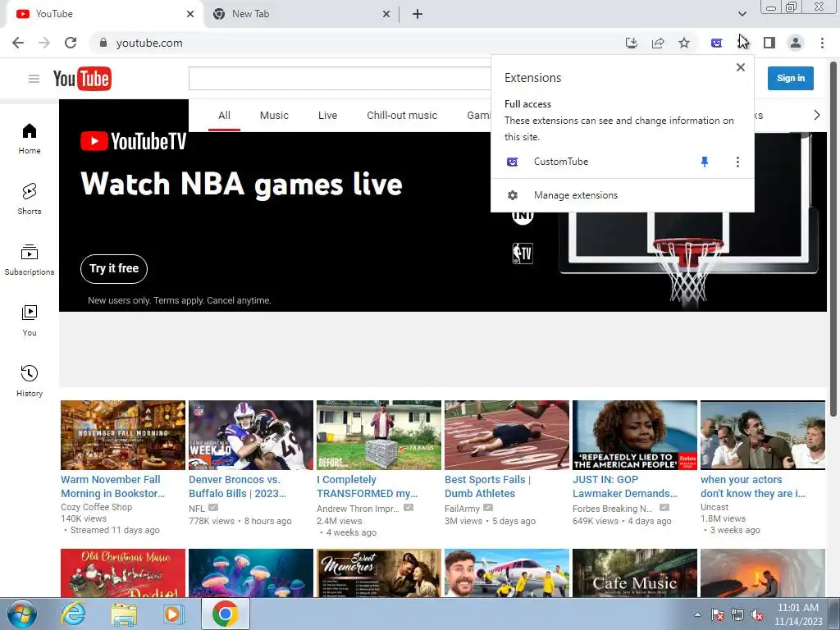Launch Internet Explorer from taskbar
The height and width of the screenshot is (630, 840).
point(73,614)
